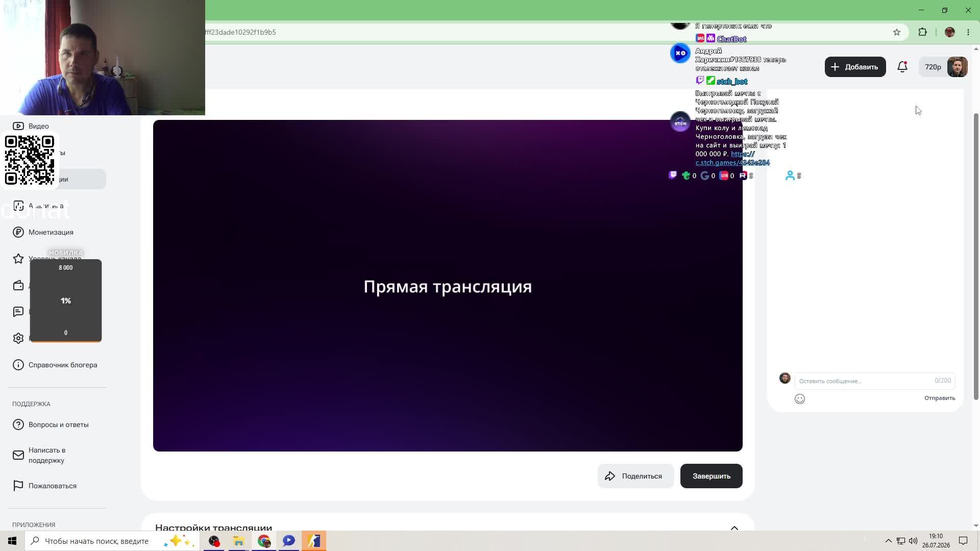This screenshot has width=980, height=551.
Task: Open the emoji picker in chat
Action: [x=800, y=399]
